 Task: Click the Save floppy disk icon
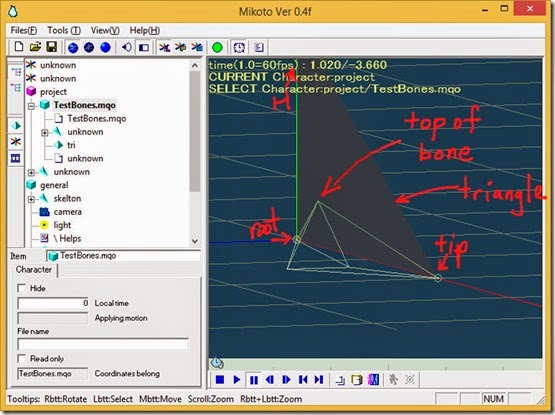click(52, 47)
